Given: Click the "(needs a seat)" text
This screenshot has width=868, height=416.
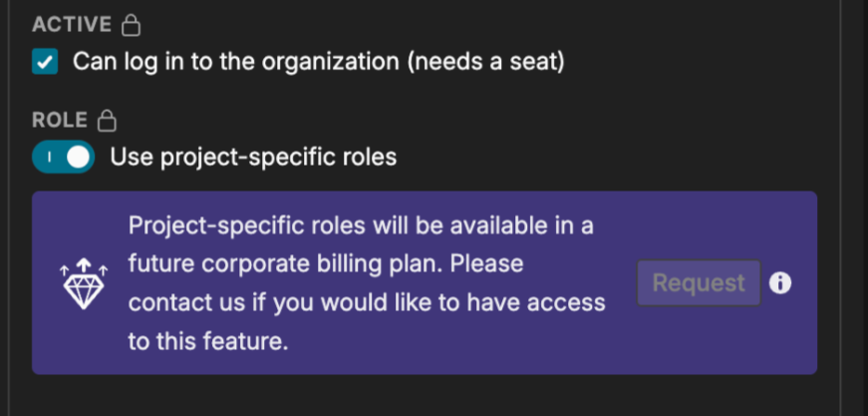Looking at the screenshot, I should coord(490,63).
